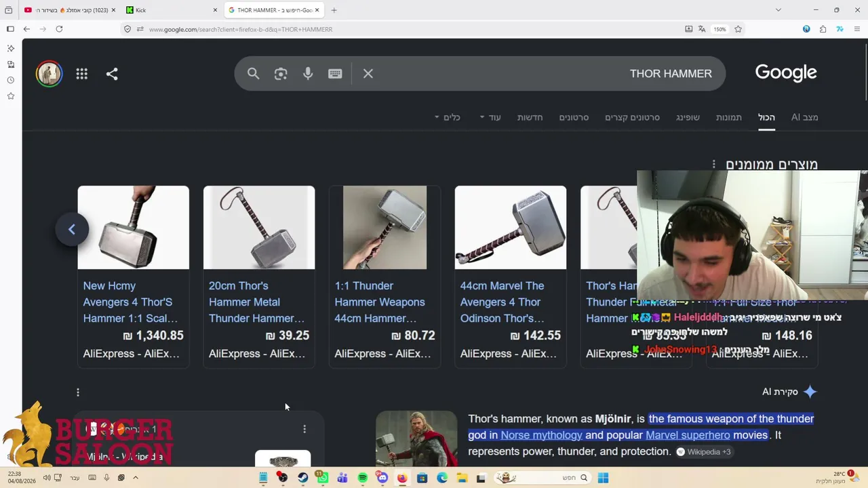Open the 44cm Marvel The Avengers 4 link
868x488 pixels.
tap(502, 302)
